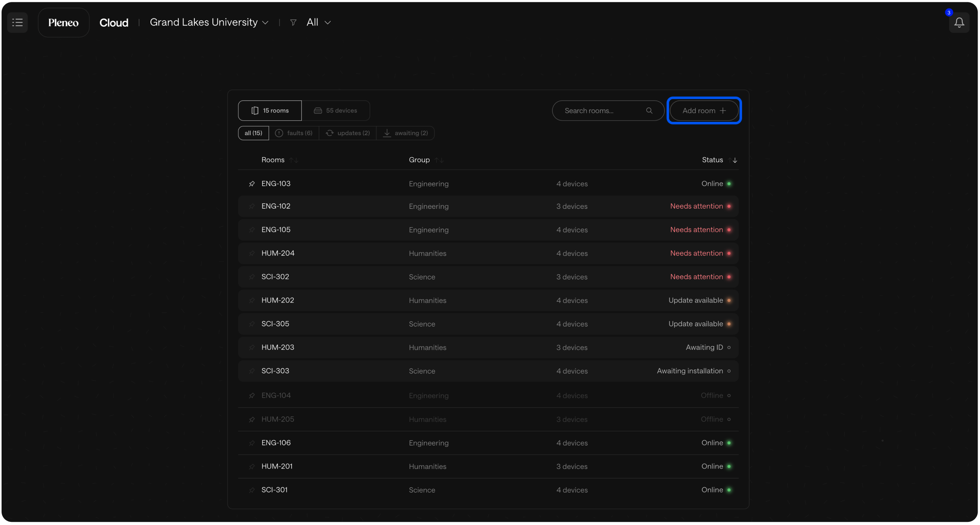Click the Add room button

coord(704,111)
